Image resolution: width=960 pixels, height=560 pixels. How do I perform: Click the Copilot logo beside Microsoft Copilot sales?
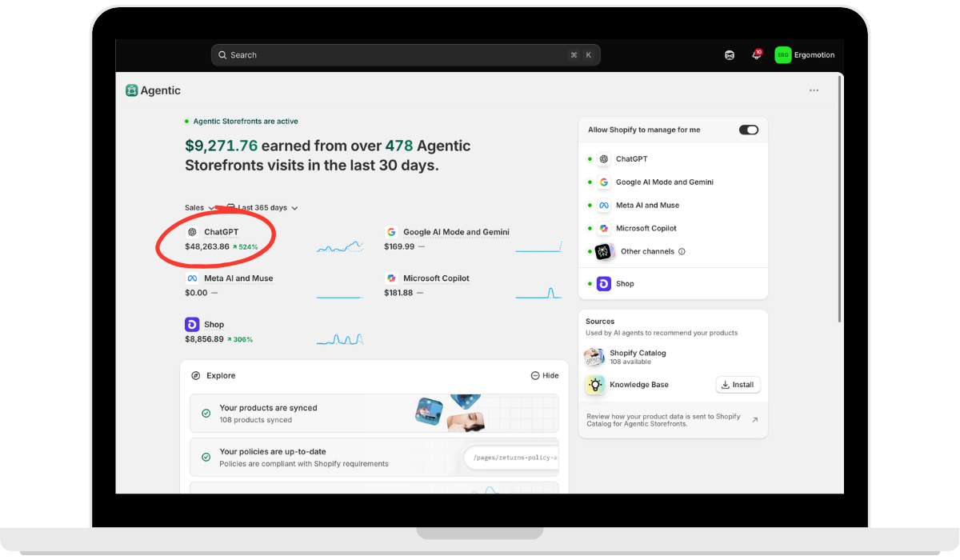[391, 278]
